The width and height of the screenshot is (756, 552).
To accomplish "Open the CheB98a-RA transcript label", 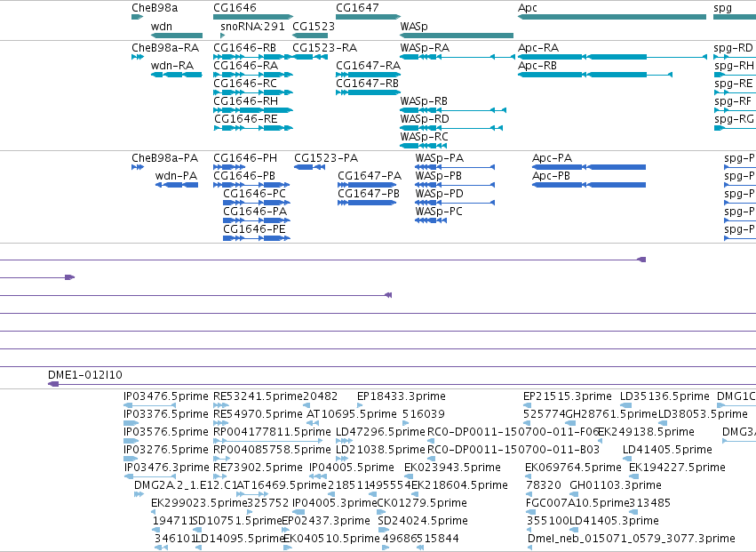I will (165, 48).
